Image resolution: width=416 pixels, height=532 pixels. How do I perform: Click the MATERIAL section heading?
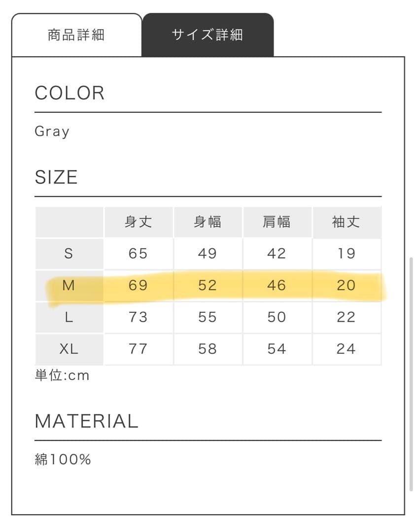(x=86, y=422)
